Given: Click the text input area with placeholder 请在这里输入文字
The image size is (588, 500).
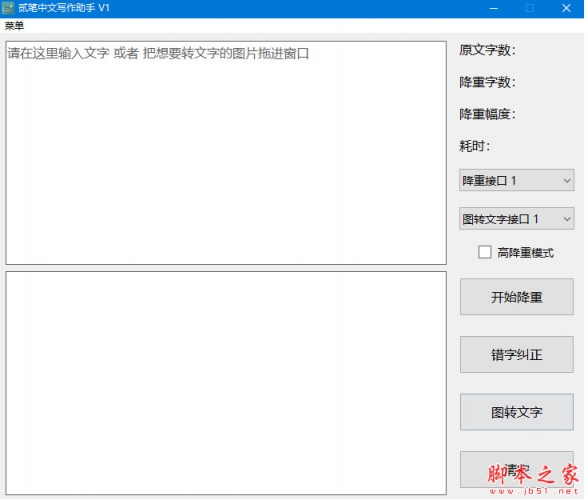Looking at the screenshot, I should pyautogui.click(x=226, y=153).
